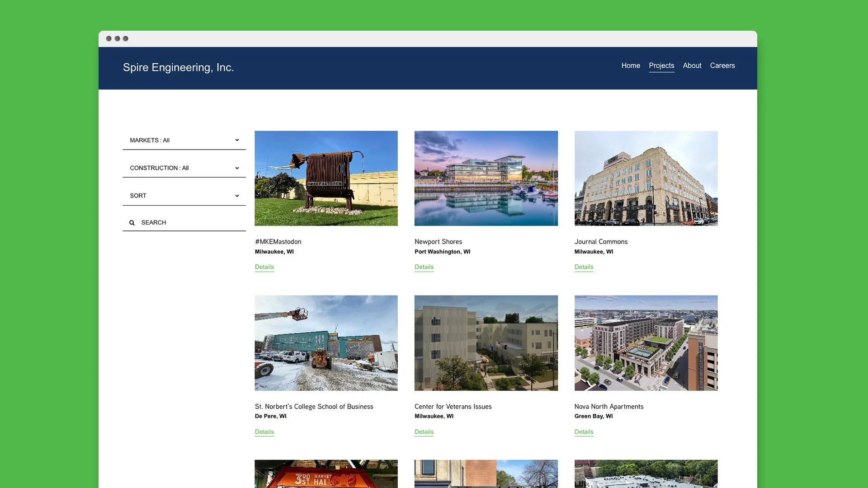Click the Nova North Apartments aerial rendering

click(x=646, y=343)
